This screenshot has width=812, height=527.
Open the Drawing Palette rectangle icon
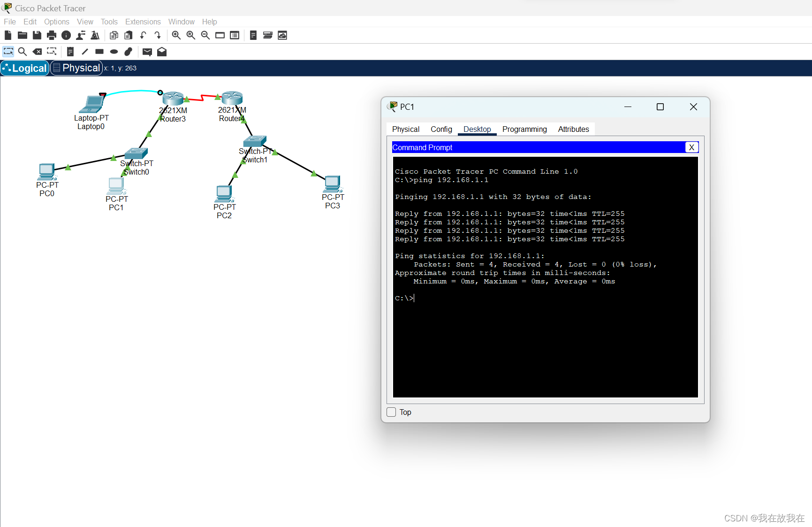pyautogui.click(x=220, y=35)
